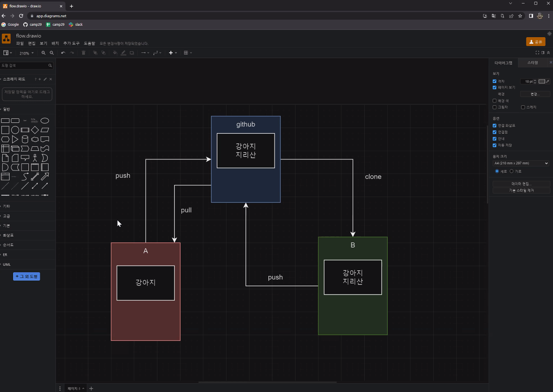Select the actor stick figure shape

[35, 158]
